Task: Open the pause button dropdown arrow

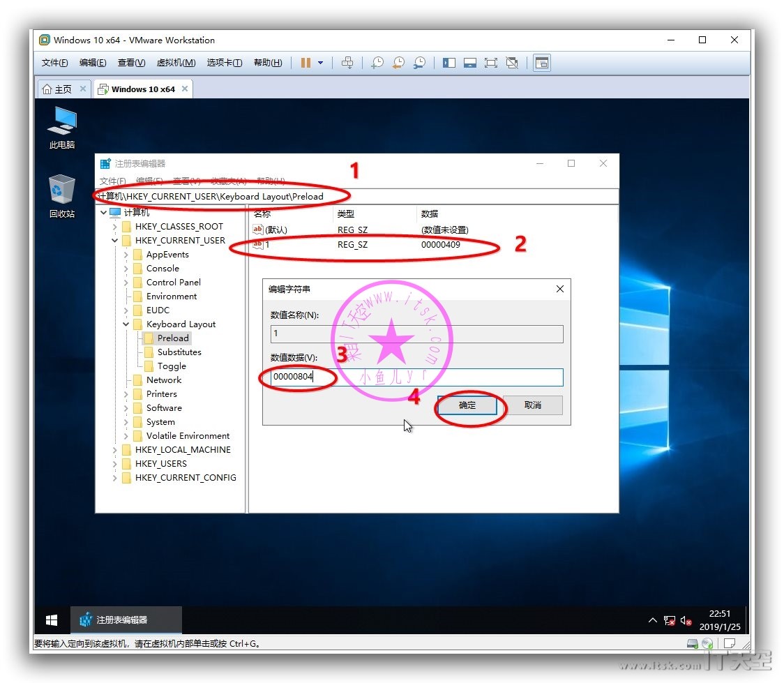Action: [x=320, y=63]
